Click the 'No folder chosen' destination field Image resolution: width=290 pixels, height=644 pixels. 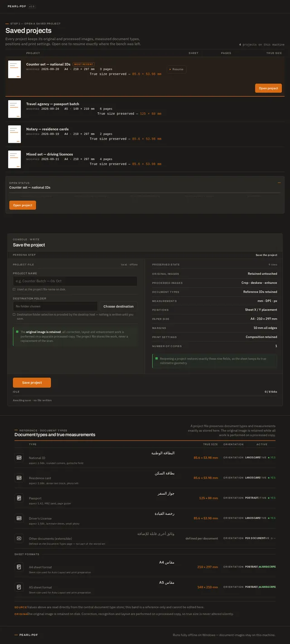click(55, 306)
